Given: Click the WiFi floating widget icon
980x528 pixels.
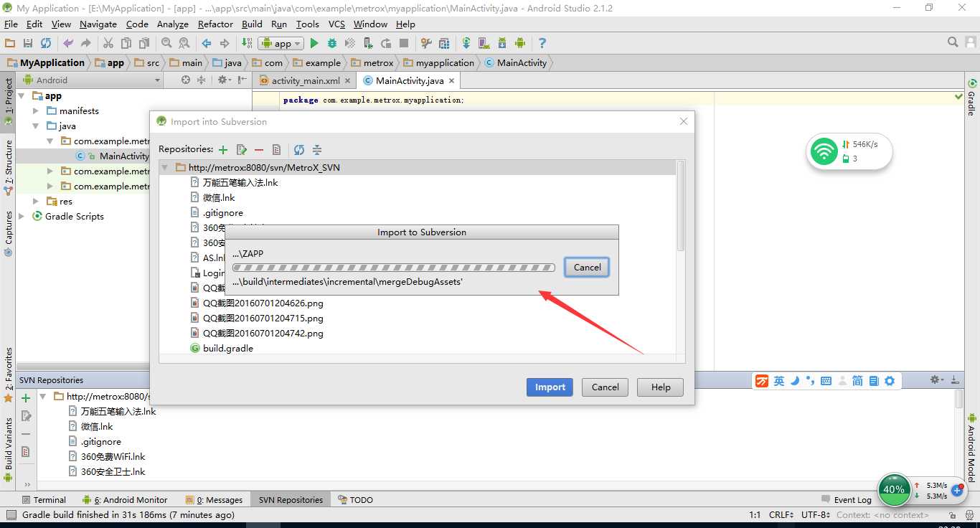Looking at the screenshot, I should pos(824,151).
